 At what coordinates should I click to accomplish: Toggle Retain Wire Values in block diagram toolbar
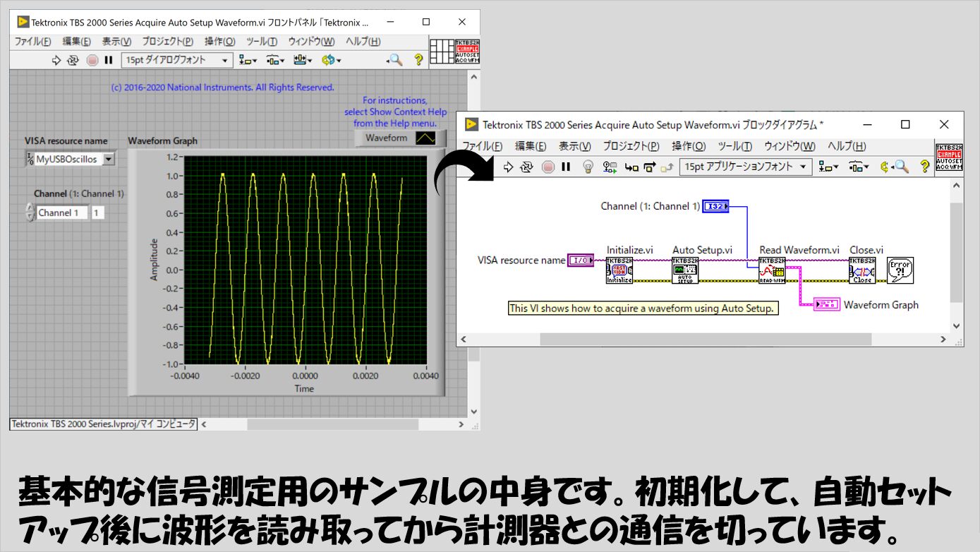(x=610, y=167)
